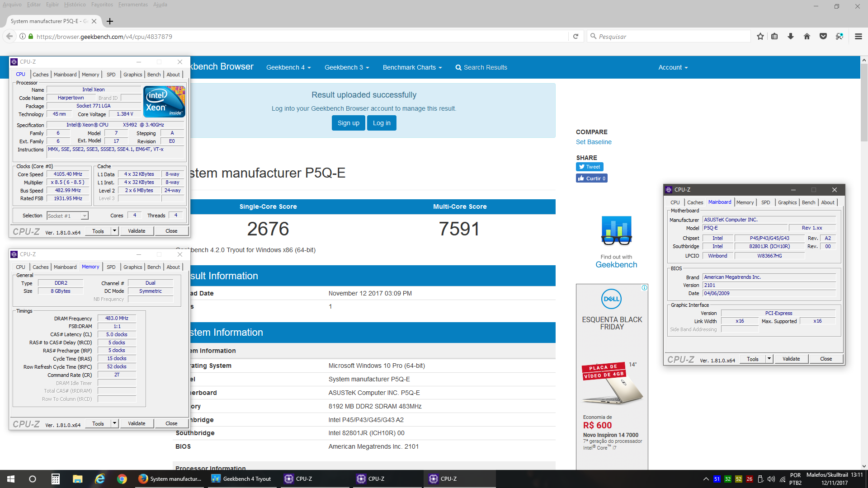Open a new browser tab
Screen dimensions: 868x488
tap(110, 21)
